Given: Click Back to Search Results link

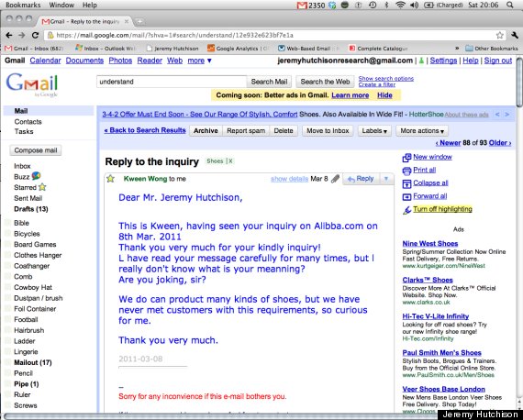Looking at the screenshot, I should click(x=145, y=130).
